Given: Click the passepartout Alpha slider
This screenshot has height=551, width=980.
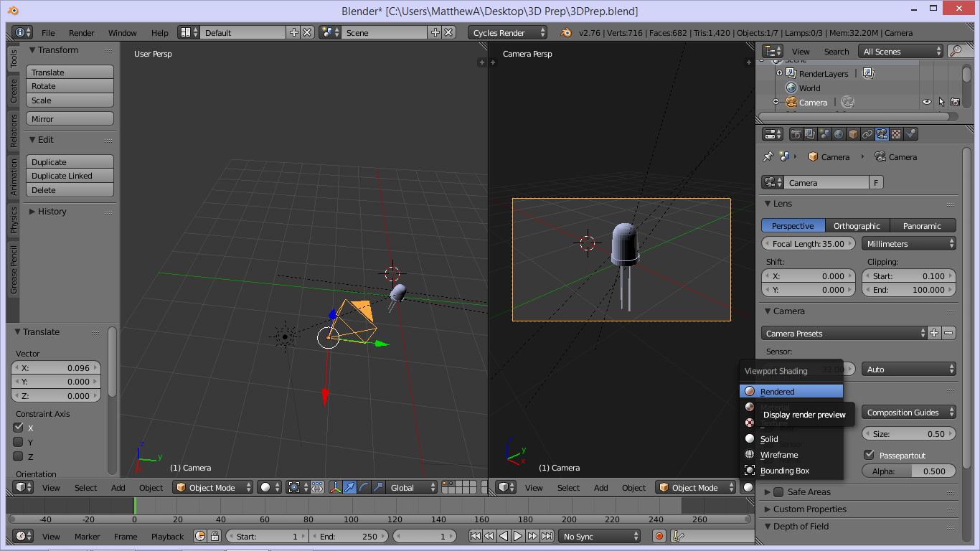Looking at the screenshot, I should (x=909, y=471).
